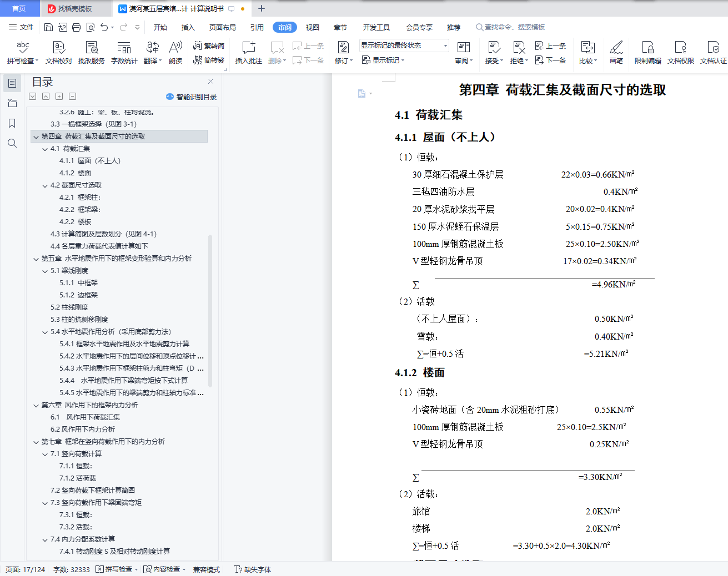Open 内容检查 in status bar
Screen dimensions: 728x576
[x=165, y=569]
